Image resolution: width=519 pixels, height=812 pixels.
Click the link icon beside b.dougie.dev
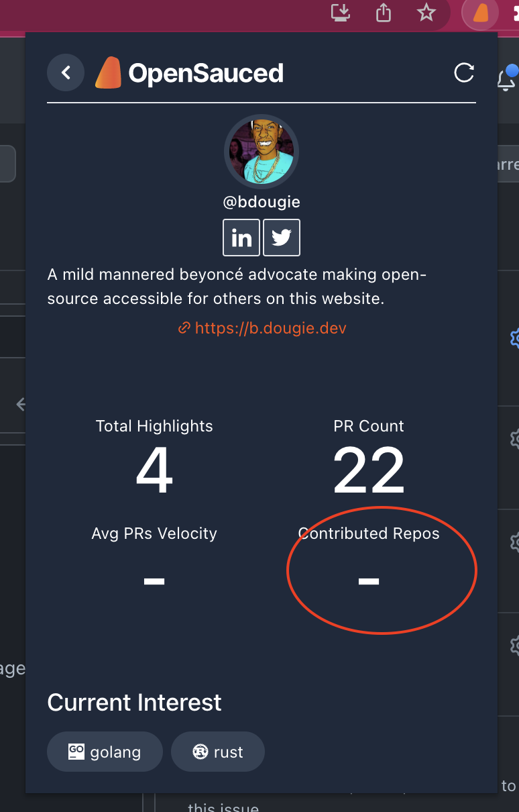point(185,327)
